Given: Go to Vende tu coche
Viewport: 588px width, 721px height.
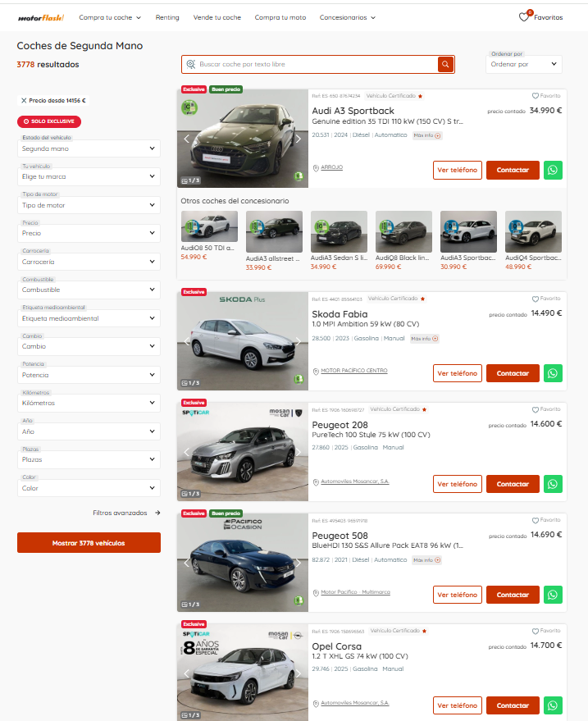Looking at the screenshot, I should pos(217,17).
